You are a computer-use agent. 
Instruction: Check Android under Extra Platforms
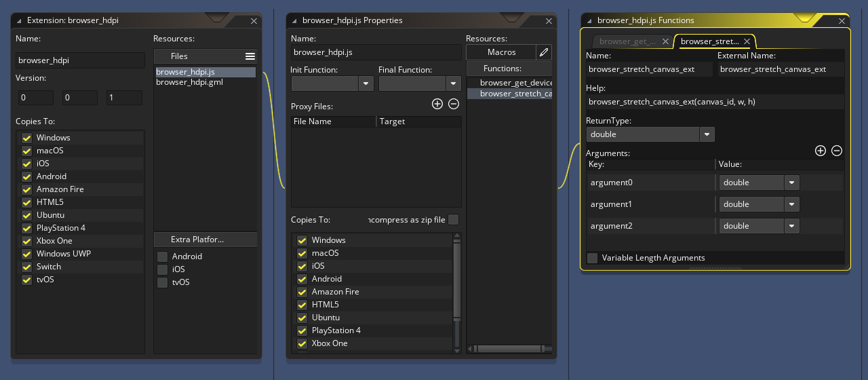(163, 256)
